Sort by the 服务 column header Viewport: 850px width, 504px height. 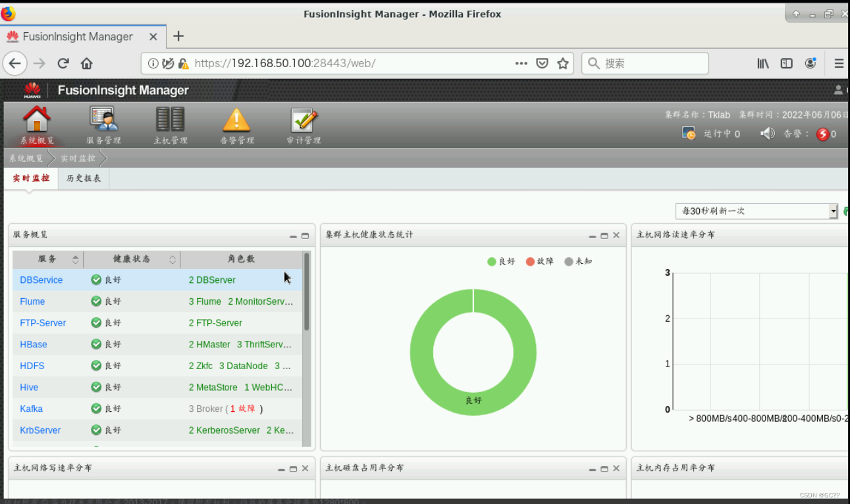[x=48, y=259]
